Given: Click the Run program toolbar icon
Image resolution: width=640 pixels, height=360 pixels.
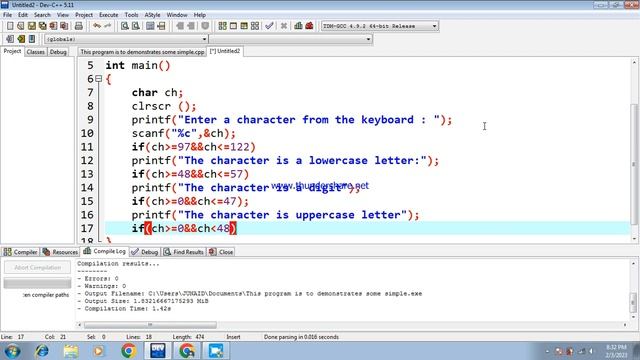Looking at the screenshot, I should click(233, 26).
